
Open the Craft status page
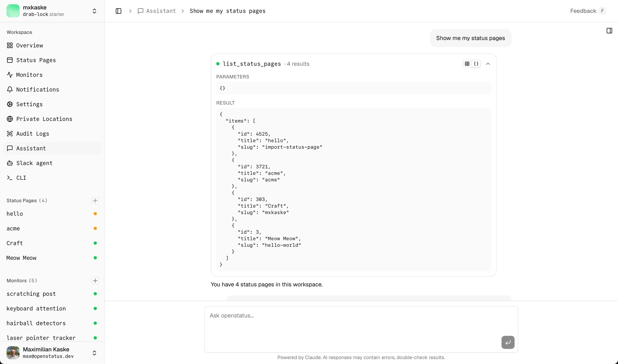point(52,243)
